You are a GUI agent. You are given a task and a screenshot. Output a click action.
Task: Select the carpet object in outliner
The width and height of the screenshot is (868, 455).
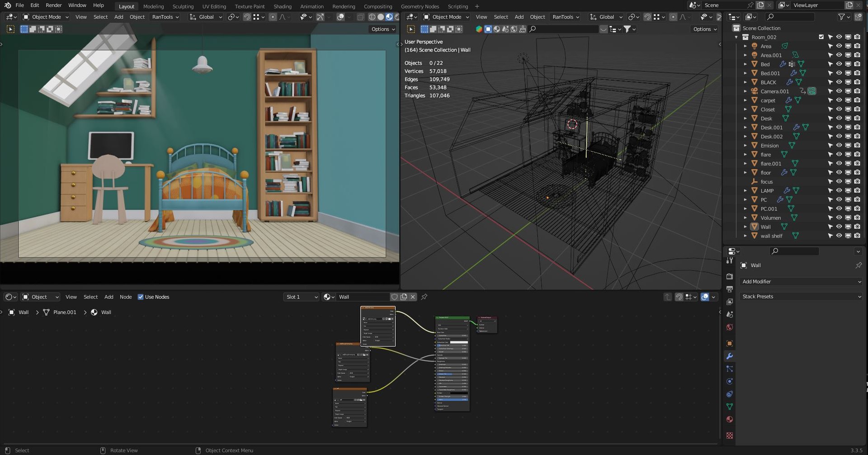click(x=768, y=100)
